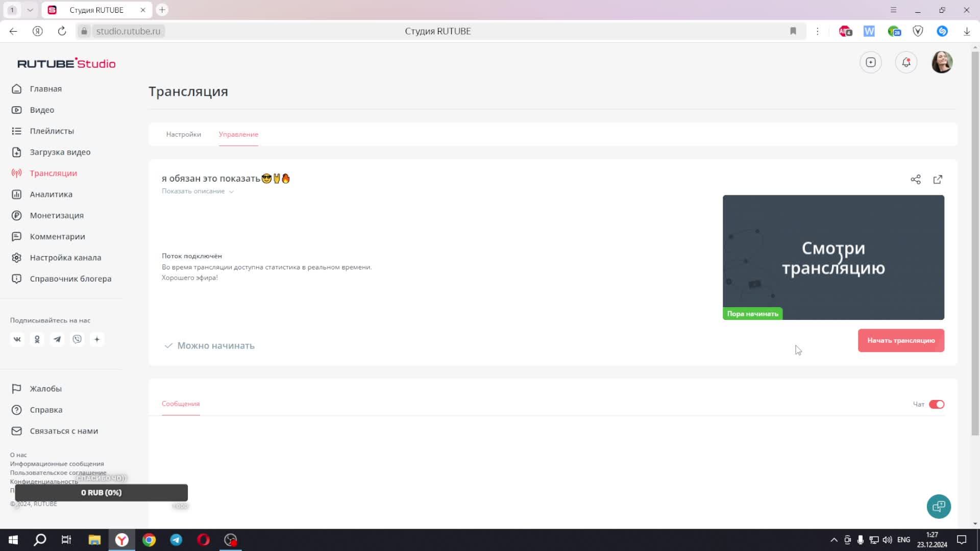Expand Показать описание dropdown
This screenshot has width=980, height=551.
click(198, 191)
